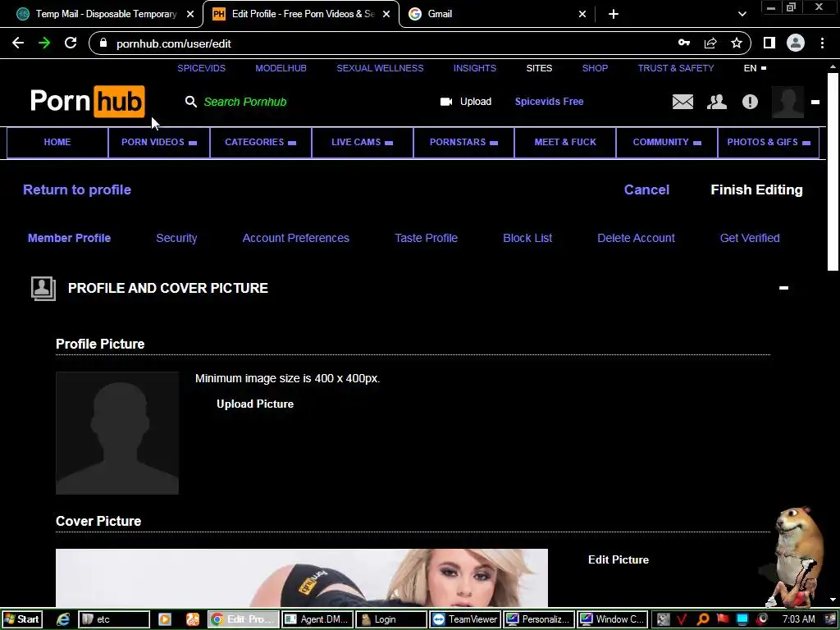
Task: Click the cover picture image
Action: coord(302,577)
